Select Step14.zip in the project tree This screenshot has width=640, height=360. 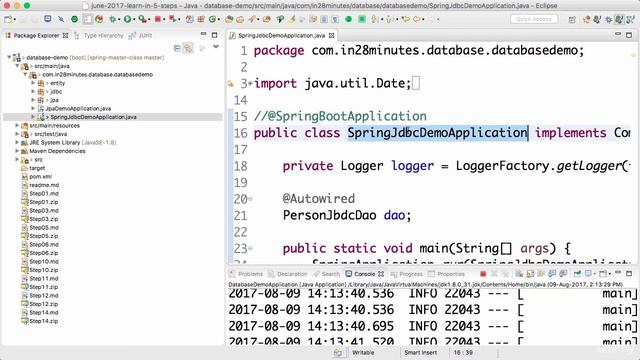[x=43, y=321]
